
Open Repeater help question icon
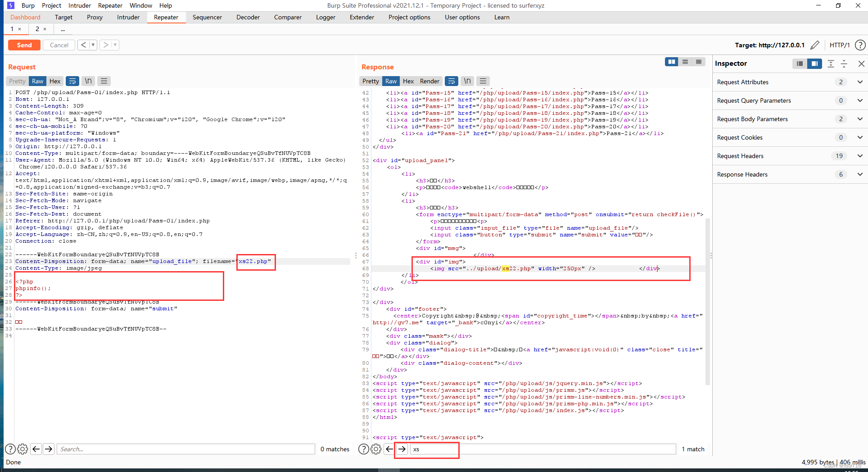(x=860, y=45)
